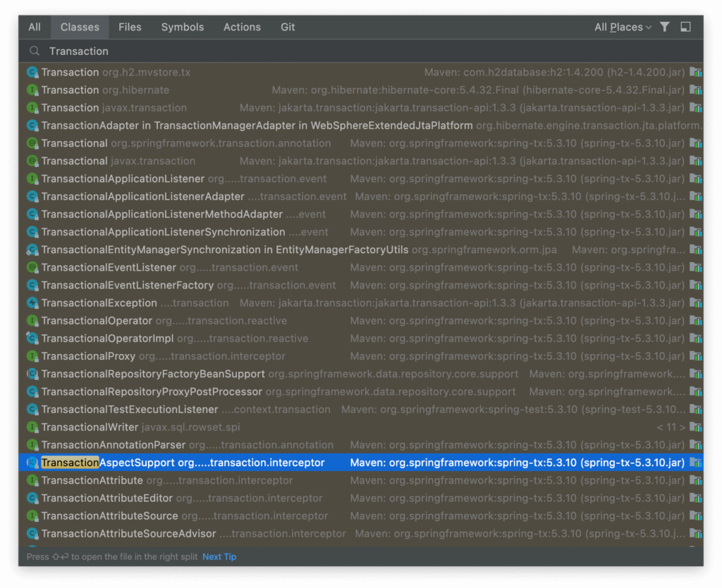This screenshot has width=722, height=588.
Task: Click the class icon beside TransactionalOperatorImpl
Action: point(31,338)
